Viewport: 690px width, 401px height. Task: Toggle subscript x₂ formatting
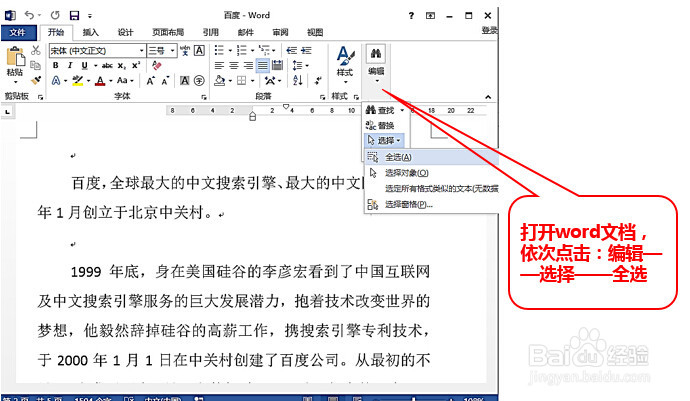[122, 66]
